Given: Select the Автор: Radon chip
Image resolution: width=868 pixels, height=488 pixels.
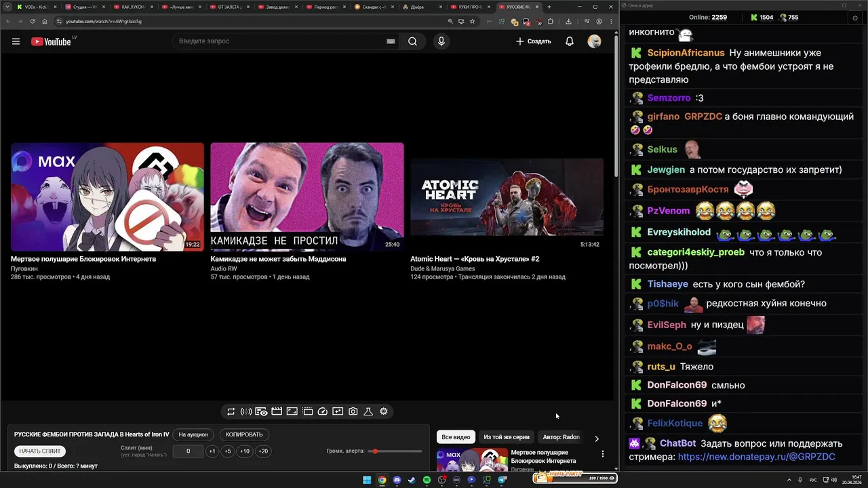Looking at the screenshot, I should point(561,437).
